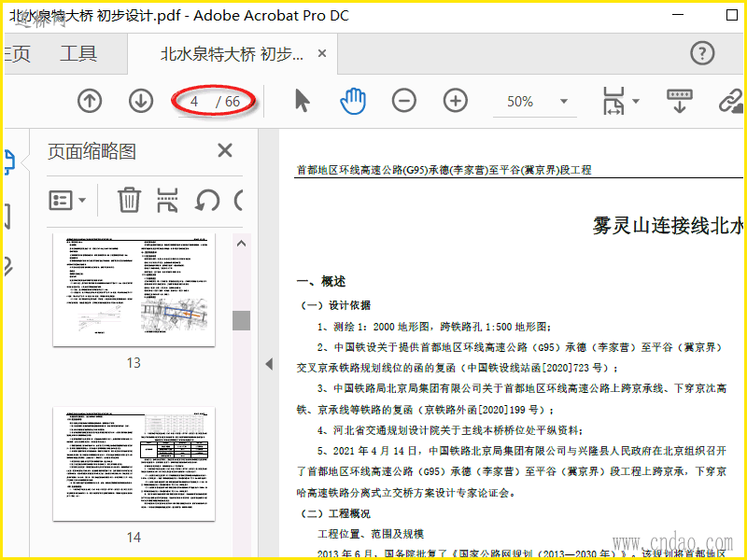The image size is (747, 560).
Task: Select the page 13 thumbnail
Action: (134, 289)
